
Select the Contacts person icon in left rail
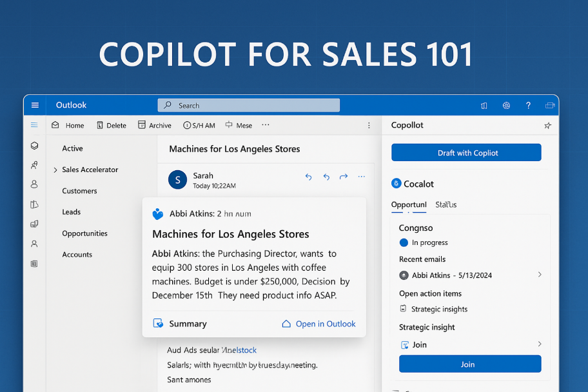34,184
